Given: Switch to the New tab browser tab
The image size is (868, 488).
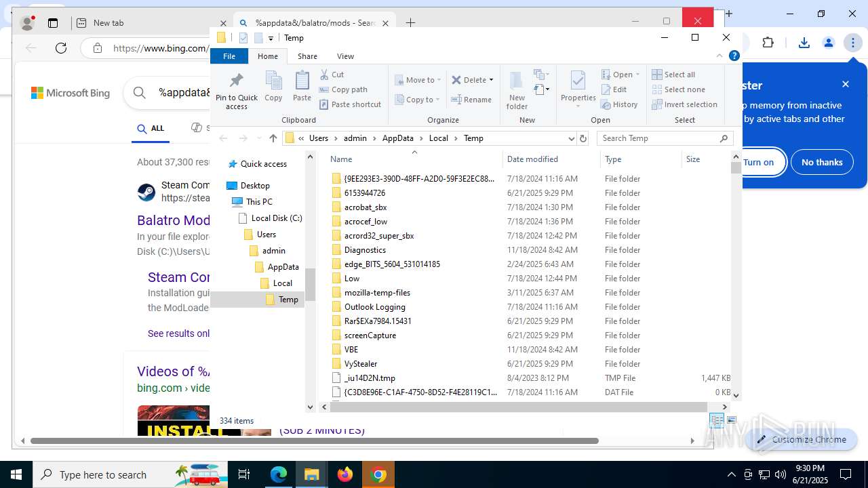Looking at the screenshot, I should (151, 23).
